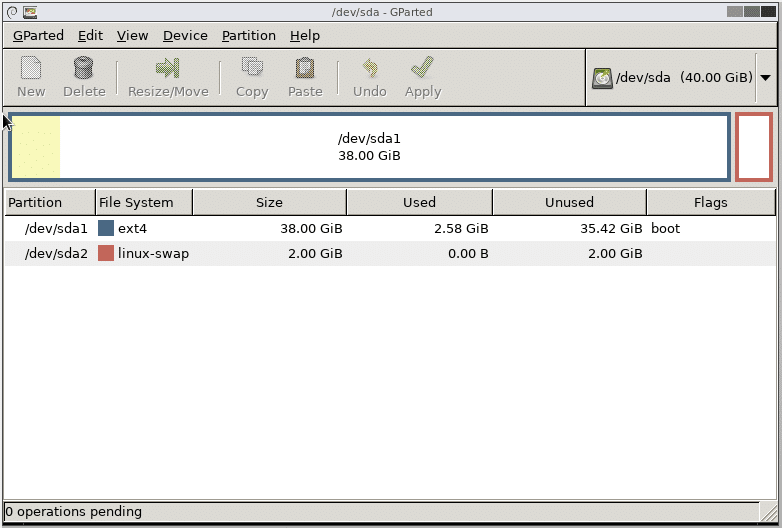Click the Delete partition trash icon

84,68
